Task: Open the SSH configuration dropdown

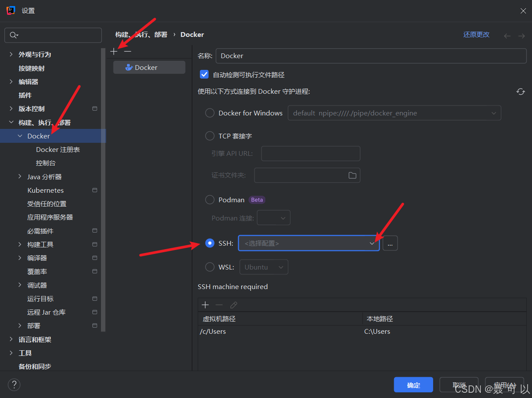Action: coord(309,243)
